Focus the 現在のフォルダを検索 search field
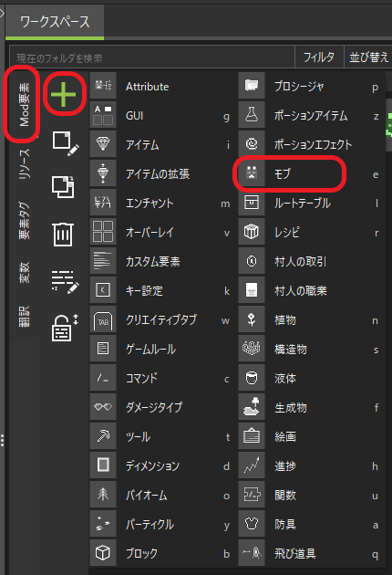 coord(152,57)
